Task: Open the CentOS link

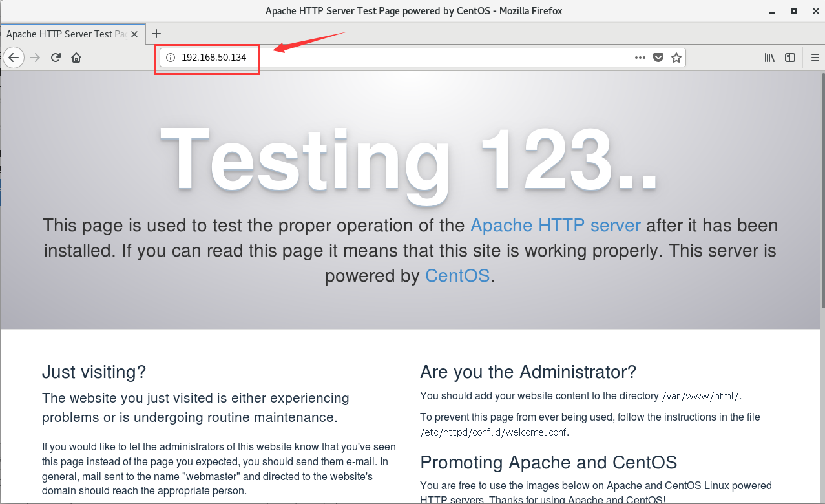Action: (457, 276)
